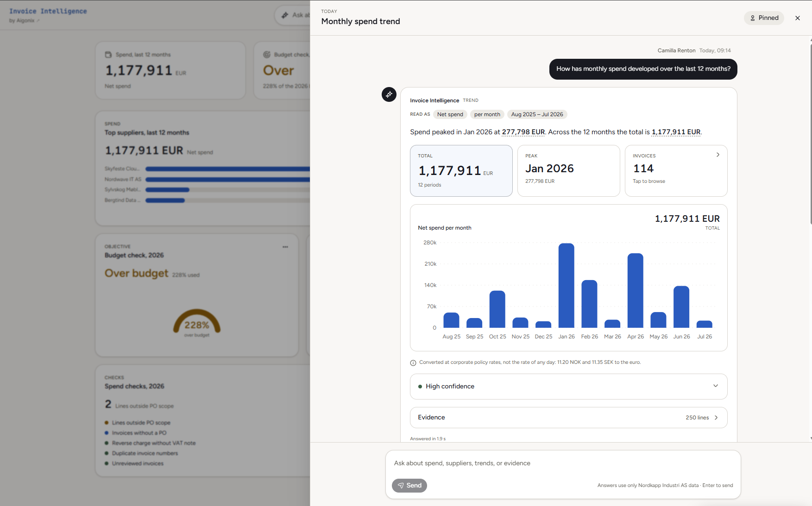
Task: Click the Aug 2025 – Jul 2026 chip
Action: click(537, 114)
